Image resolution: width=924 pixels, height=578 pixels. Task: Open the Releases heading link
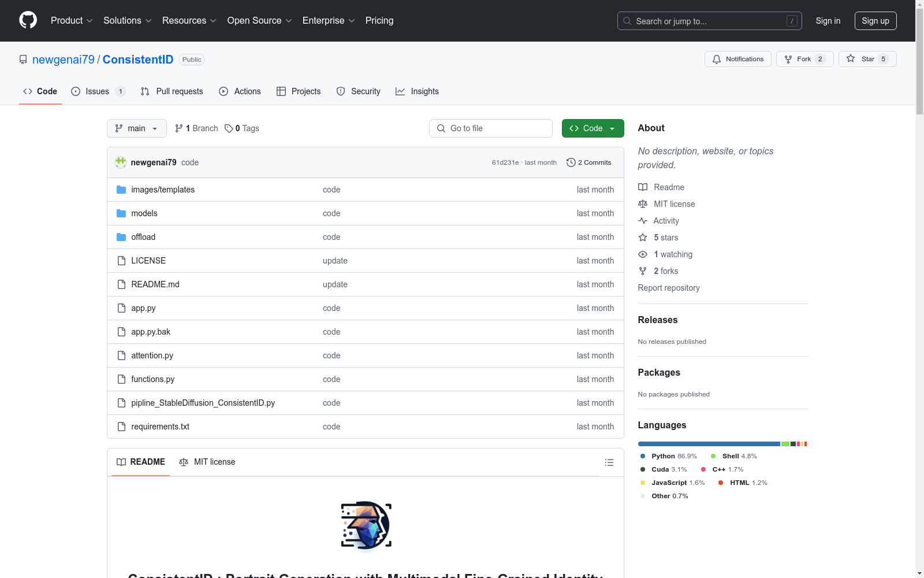pyautogui.click(x=658, y=320)
